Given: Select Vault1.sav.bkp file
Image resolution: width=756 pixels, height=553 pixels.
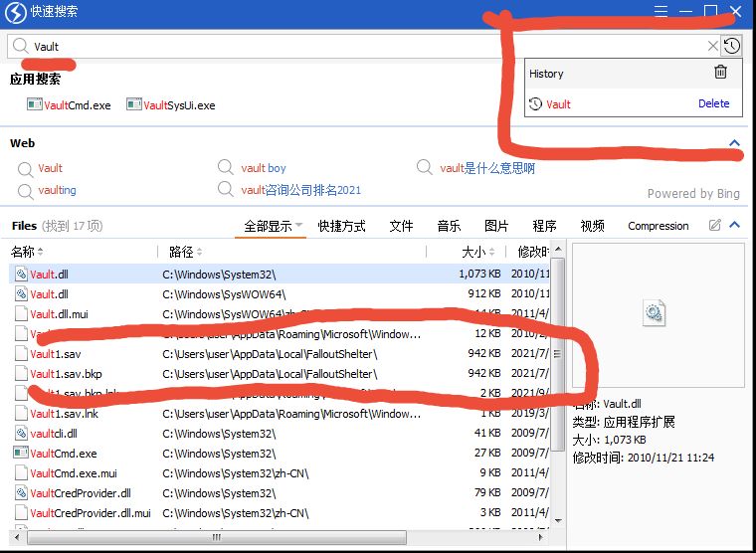Looking at the screenshot, I should coord(280,374).
